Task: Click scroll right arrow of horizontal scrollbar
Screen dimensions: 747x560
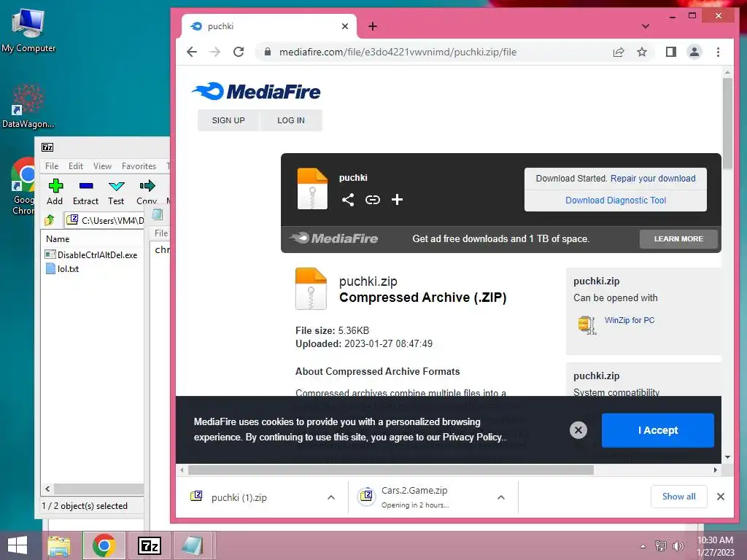Action: click(x=715, y=470)
